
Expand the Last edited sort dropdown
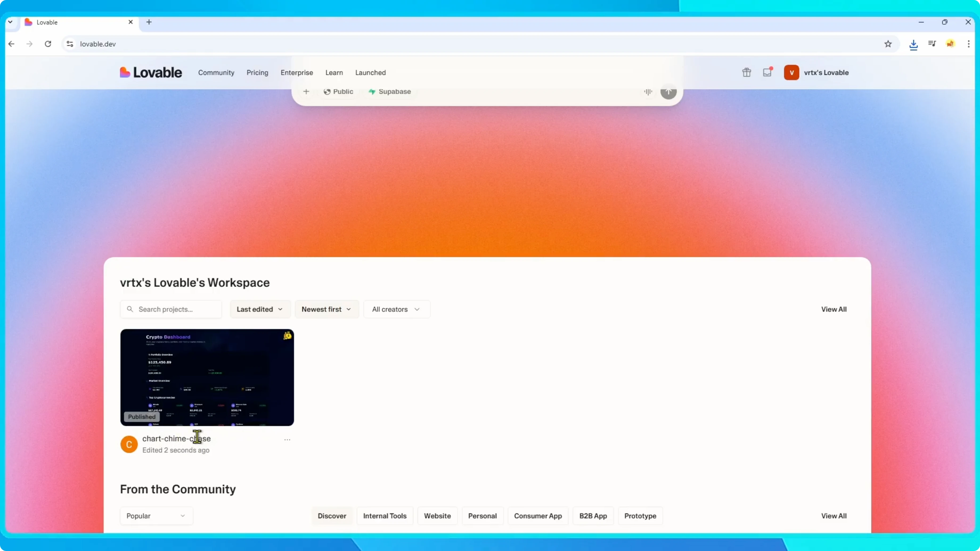tap(260, 309)
